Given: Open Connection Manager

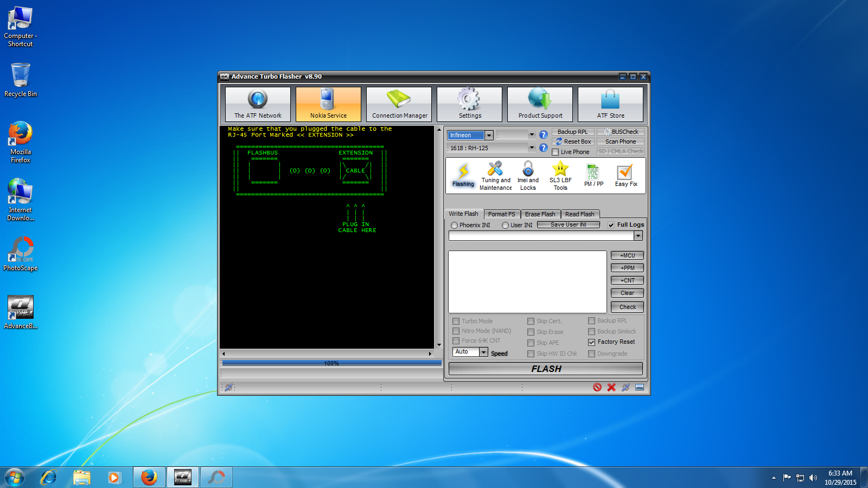Looking at the screenshot, I should (399, 104).
